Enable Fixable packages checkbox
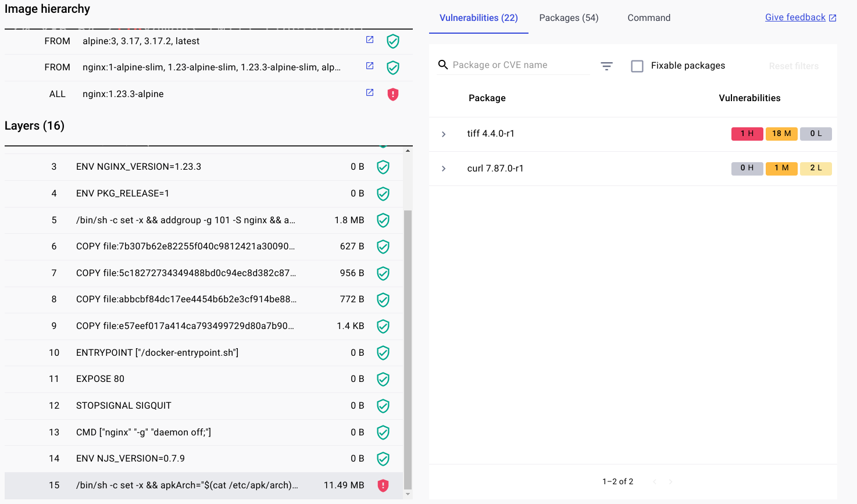The height and width of the screenshot is (504, 857). pos(637,66)
